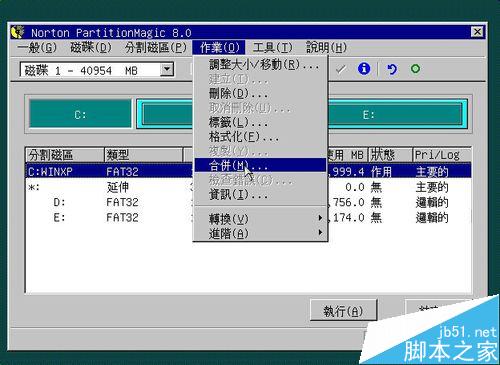Click the 延伸 type cell

(118, 187)
